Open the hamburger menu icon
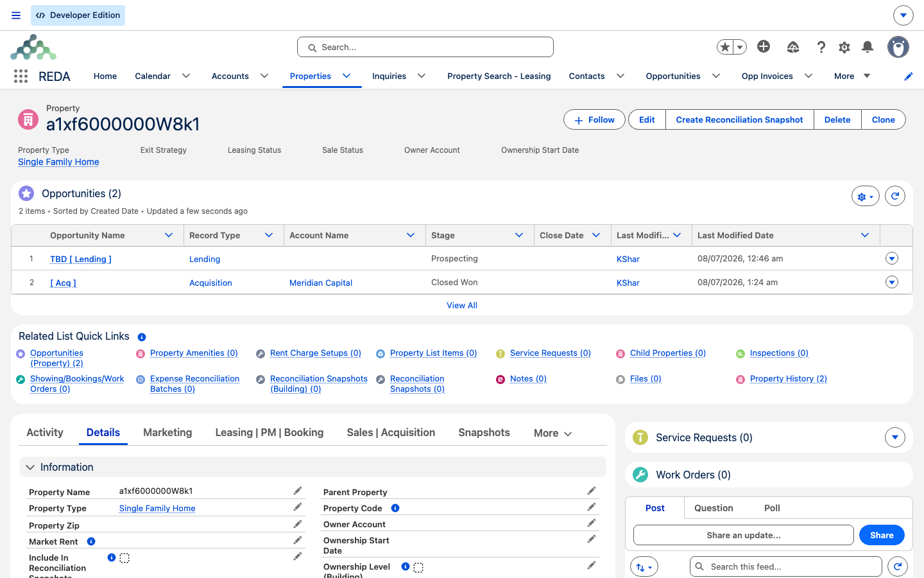This screenshot has width=924, height=578. click(x=16, y=15)
